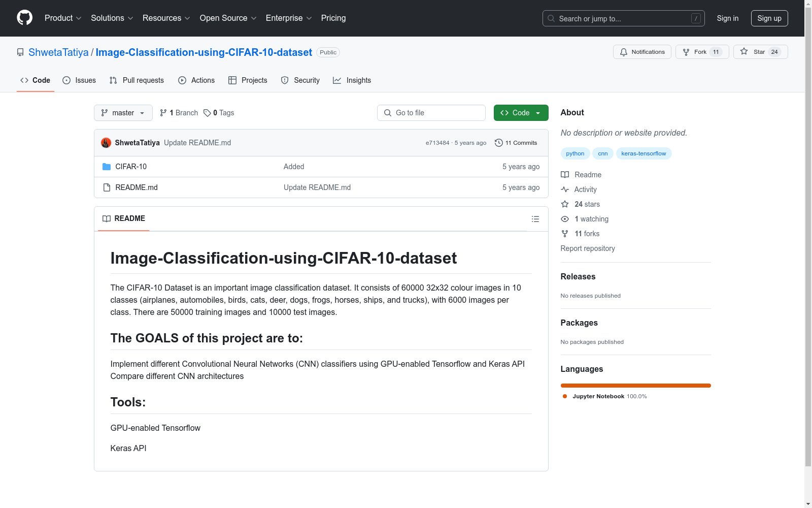Click the orange Jupyter Notebook language bar

(x=635, y=386)
